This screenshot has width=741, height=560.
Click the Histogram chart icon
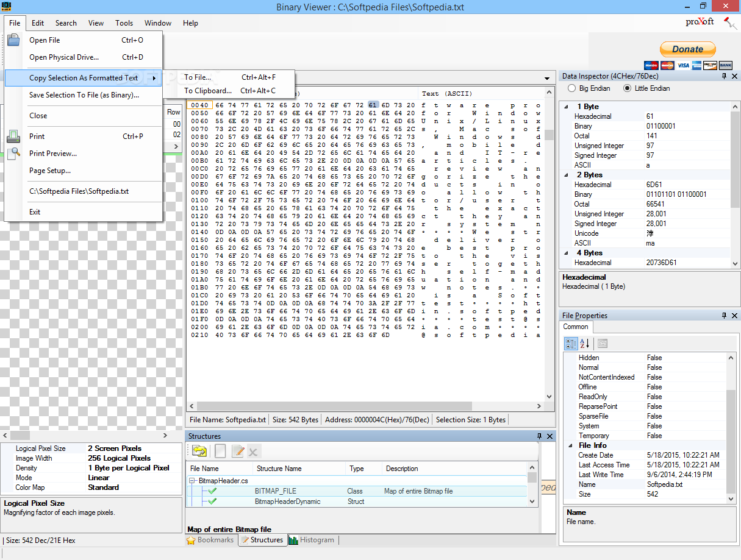[293, 541]
